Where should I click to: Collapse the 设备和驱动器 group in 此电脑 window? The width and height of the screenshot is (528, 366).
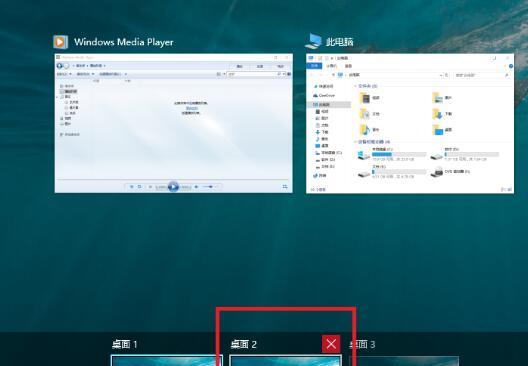pyautogui.click(x=355, y=142)
